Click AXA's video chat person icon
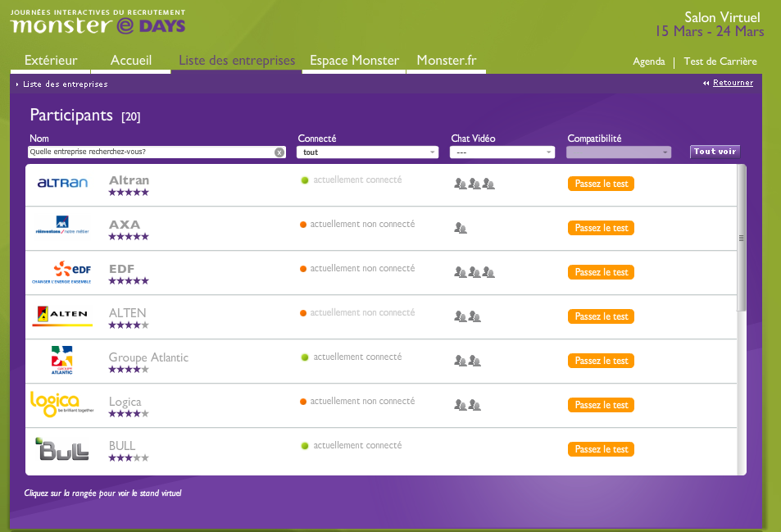The height and width of the screenshot is (532, 781). [461, 228]
